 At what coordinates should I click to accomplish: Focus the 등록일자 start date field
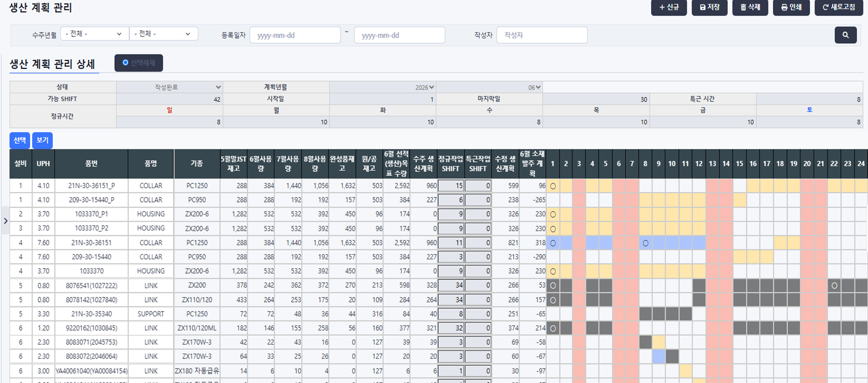[295, 35]
